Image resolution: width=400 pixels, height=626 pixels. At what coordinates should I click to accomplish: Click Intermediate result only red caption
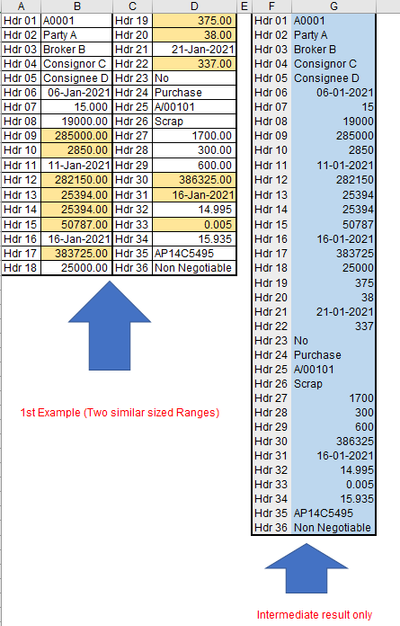point(314,614)
